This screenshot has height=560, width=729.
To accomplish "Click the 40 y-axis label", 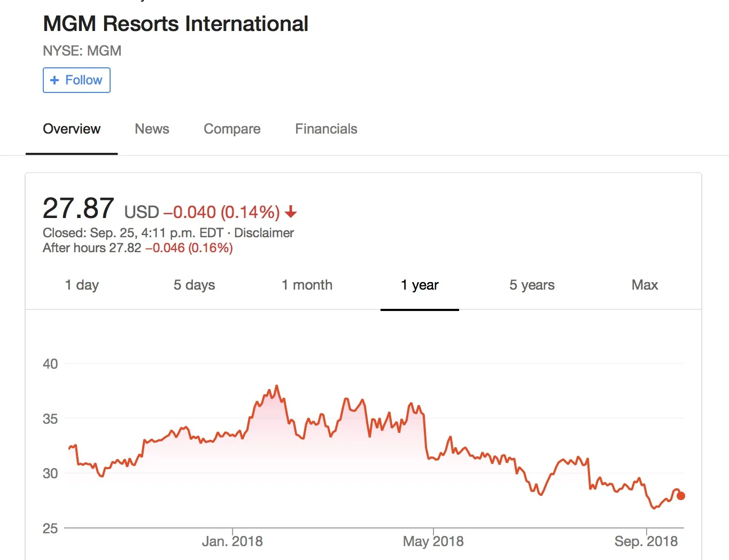I will (x=50, y=364).
